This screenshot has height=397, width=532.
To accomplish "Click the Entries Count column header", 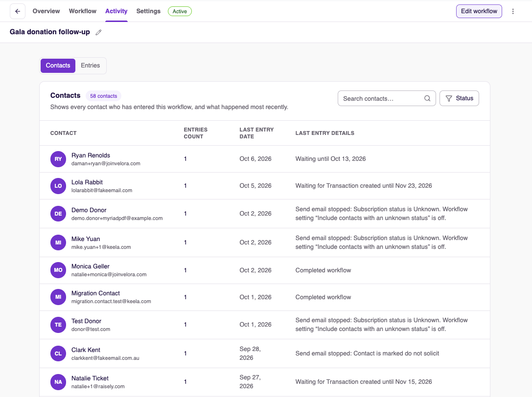I will pos(195,133).
